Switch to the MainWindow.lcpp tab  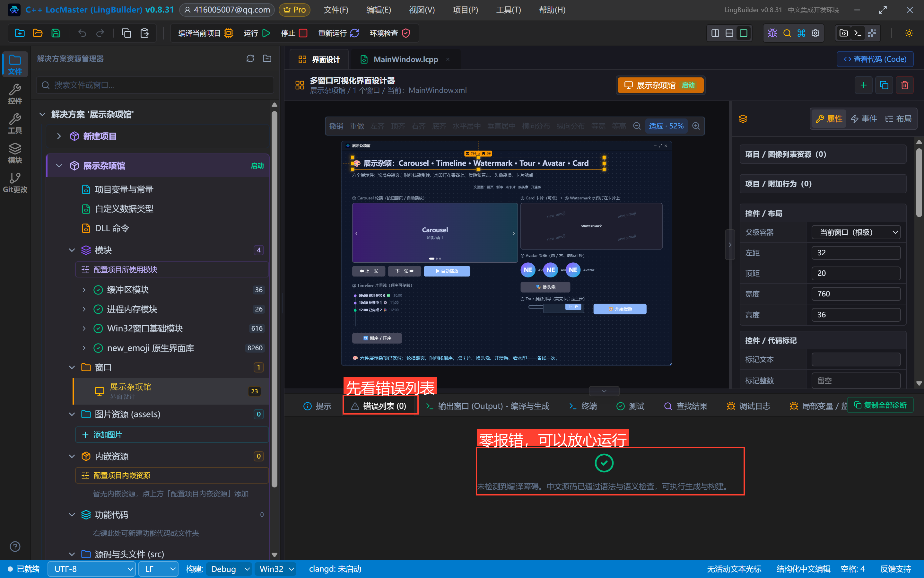(405, 59)
